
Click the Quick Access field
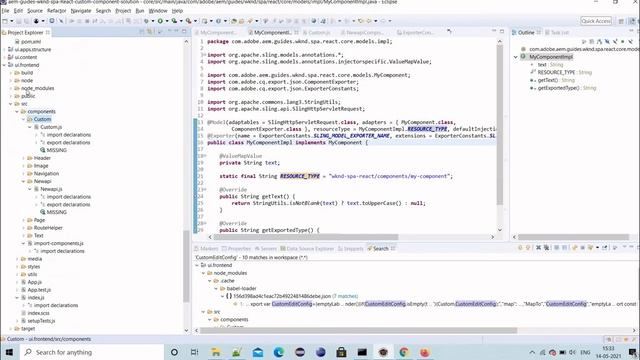point(596,21)
